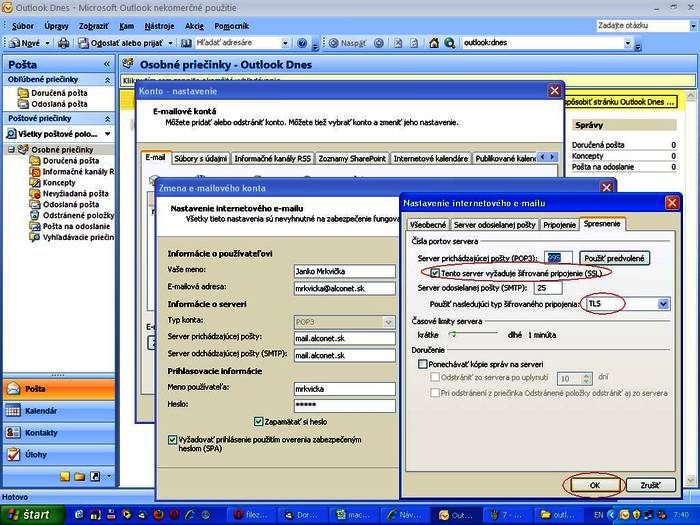Switch to Všeobecné tab
This screenshot has height=525, width=700.
pyautogui.click(x=428, y=225)
